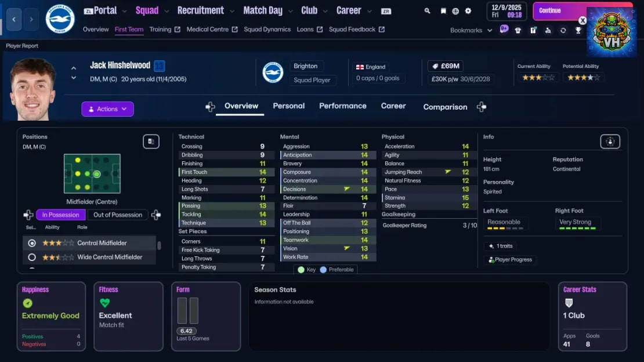The height and width of the screenshot is (362, 644).
Task: Click the £69M value badge
Action: coord(446,66)
